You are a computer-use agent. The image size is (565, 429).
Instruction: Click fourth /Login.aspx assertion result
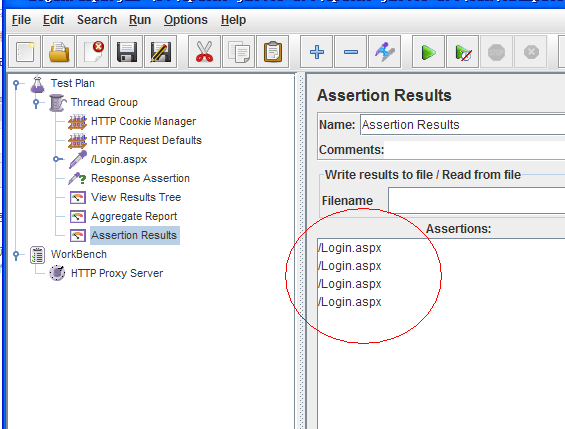coord(350,302)
